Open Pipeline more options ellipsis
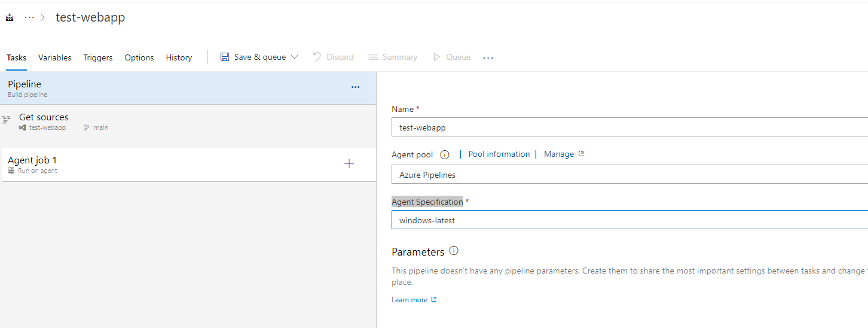Screen dimensions: 868x328 [355, 87]
